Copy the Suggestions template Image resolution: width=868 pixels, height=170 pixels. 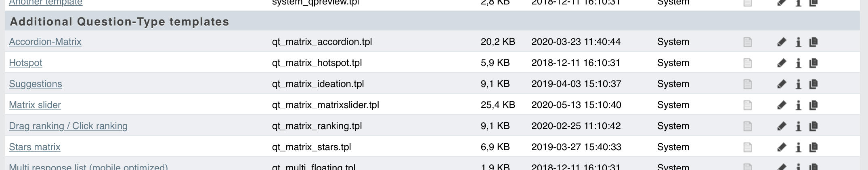coord(813,84)
